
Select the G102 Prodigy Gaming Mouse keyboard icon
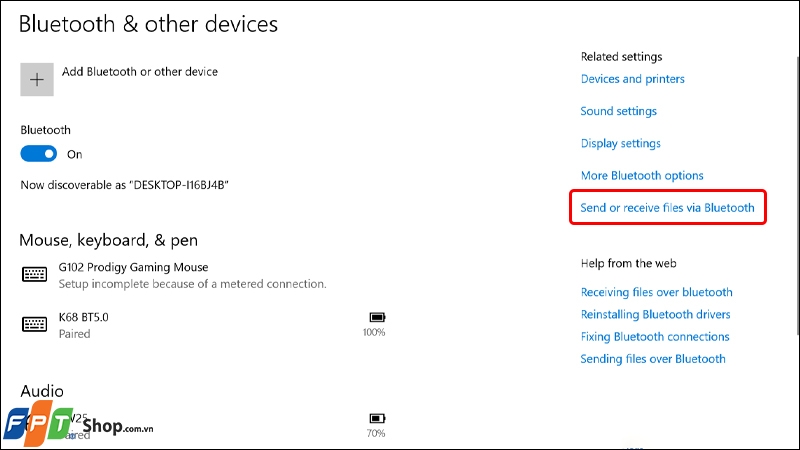34,274
